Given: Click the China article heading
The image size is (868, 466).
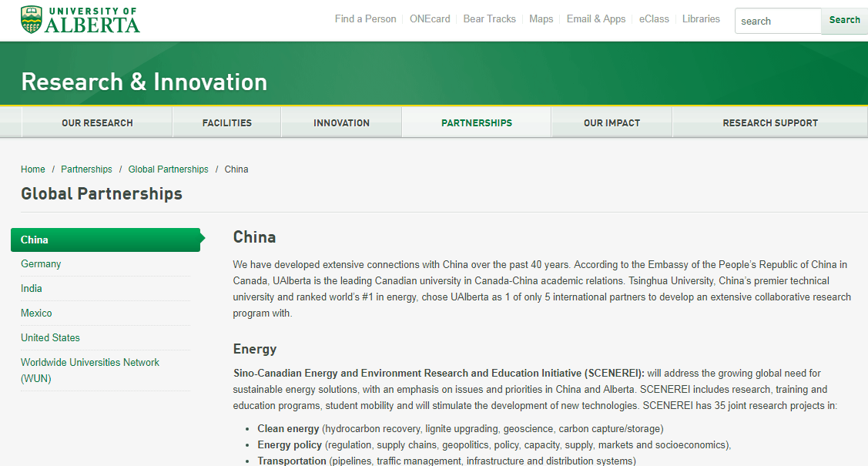Looking at the screenshot, I should click(x=255, y=237).
